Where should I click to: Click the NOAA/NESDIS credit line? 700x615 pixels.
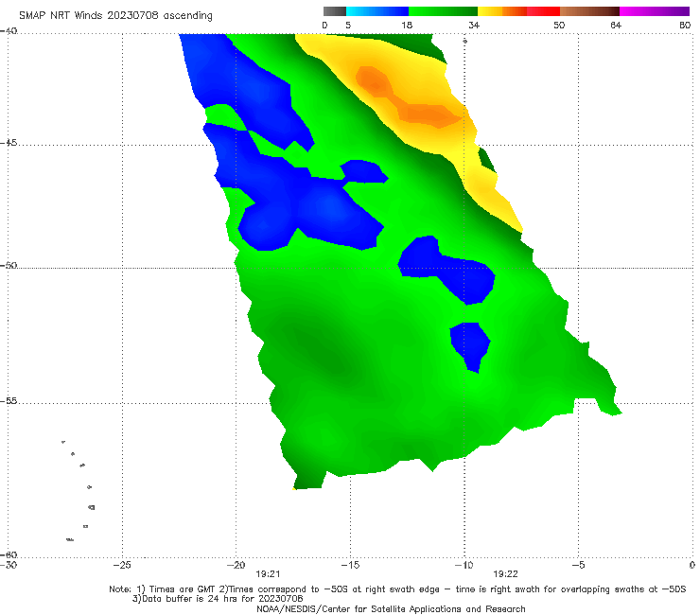click(x=391, y=608)
